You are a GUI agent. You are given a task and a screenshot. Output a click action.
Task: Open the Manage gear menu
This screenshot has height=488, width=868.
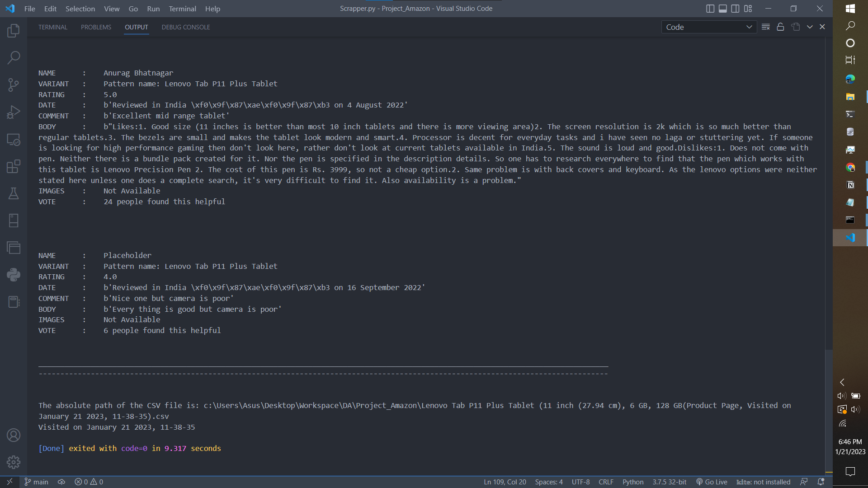point(14,462)
